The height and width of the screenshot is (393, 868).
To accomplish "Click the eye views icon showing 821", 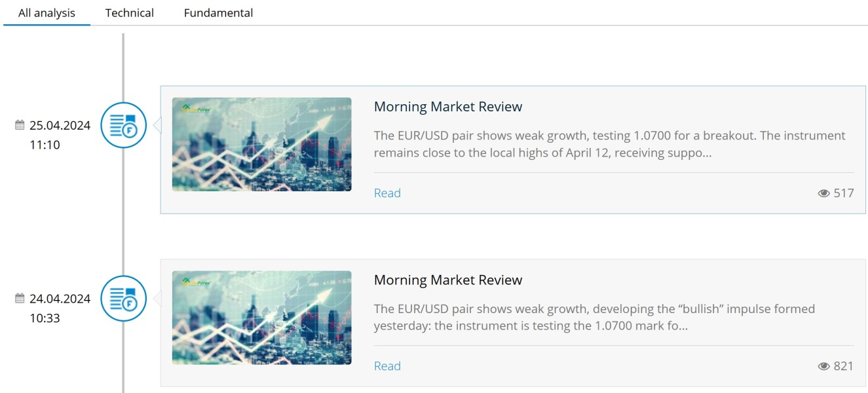I will coord(823,366).
